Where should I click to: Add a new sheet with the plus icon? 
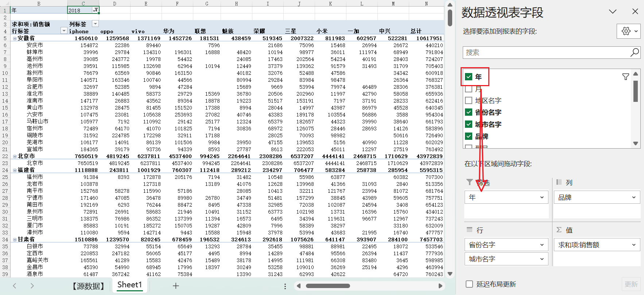click(176, 286)
